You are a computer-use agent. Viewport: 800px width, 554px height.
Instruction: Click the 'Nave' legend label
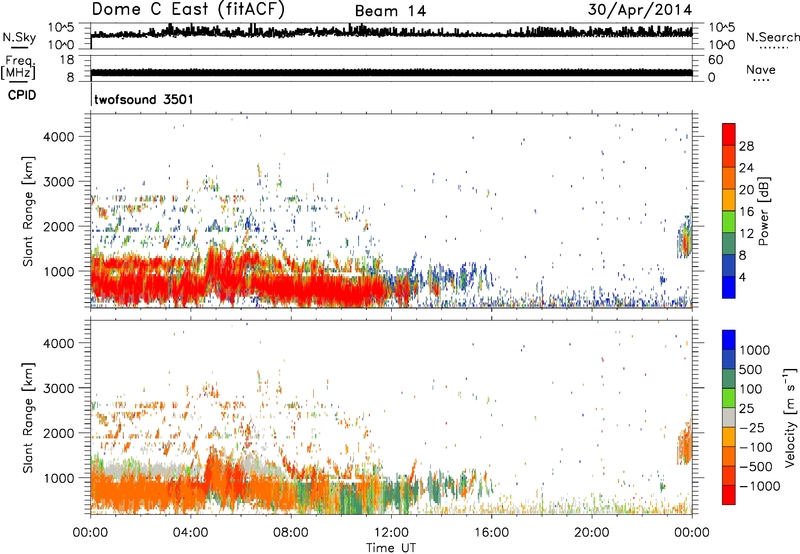coord(761,69)
